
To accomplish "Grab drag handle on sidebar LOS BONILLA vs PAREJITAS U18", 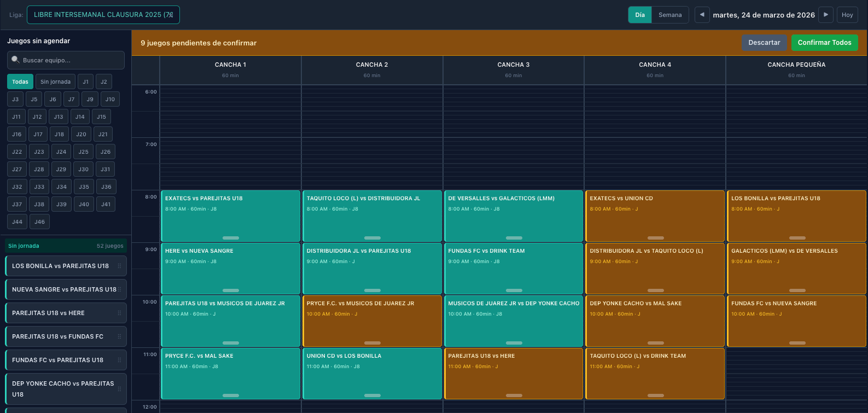I will tap(119, 266).
